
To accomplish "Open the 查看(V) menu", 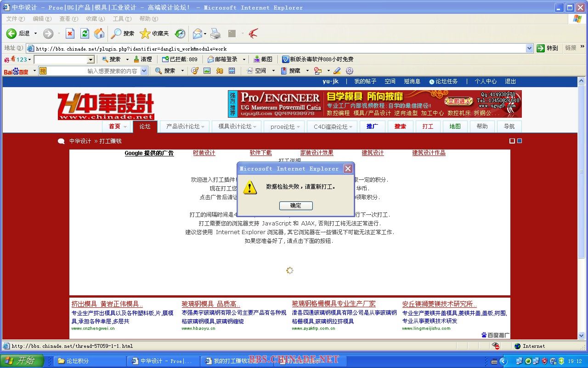I will pos(69,19).
